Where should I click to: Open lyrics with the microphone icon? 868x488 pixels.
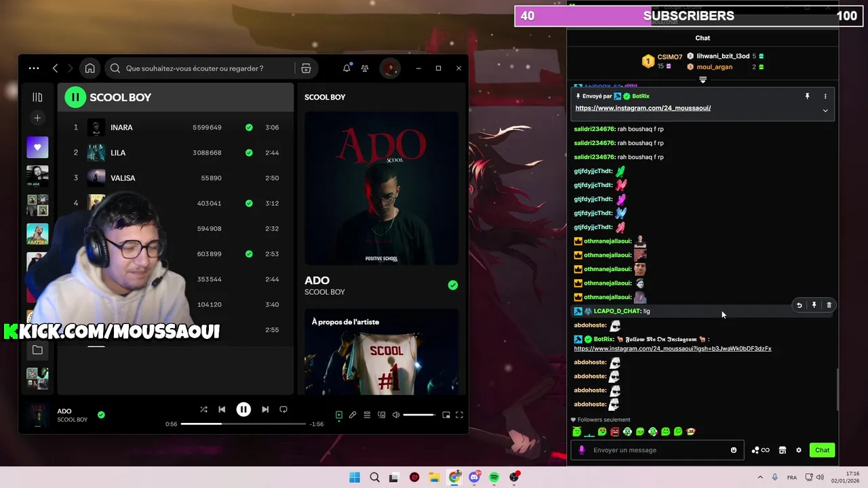pos(353,415)
